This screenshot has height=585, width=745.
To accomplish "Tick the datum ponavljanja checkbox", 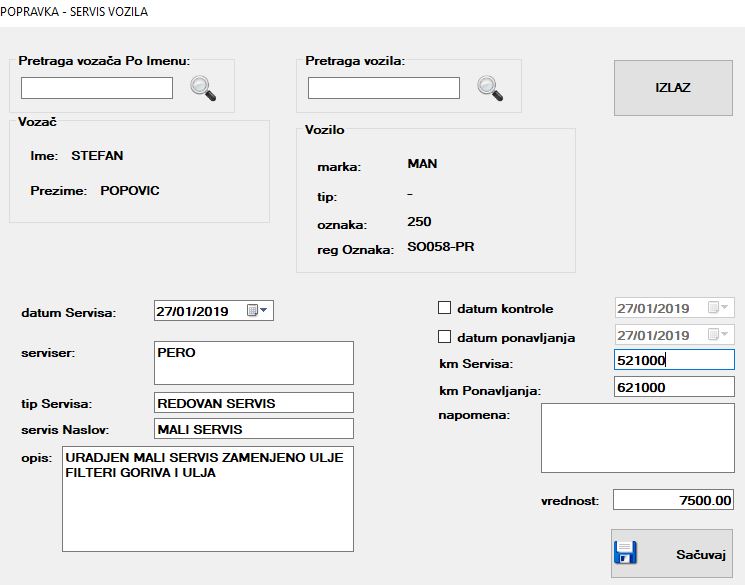I will tap(445, 337).
